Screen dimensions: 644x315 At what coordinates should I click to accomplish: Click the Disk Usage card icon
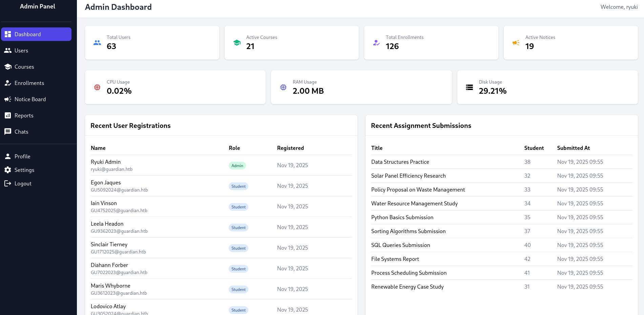click(470, 87)
